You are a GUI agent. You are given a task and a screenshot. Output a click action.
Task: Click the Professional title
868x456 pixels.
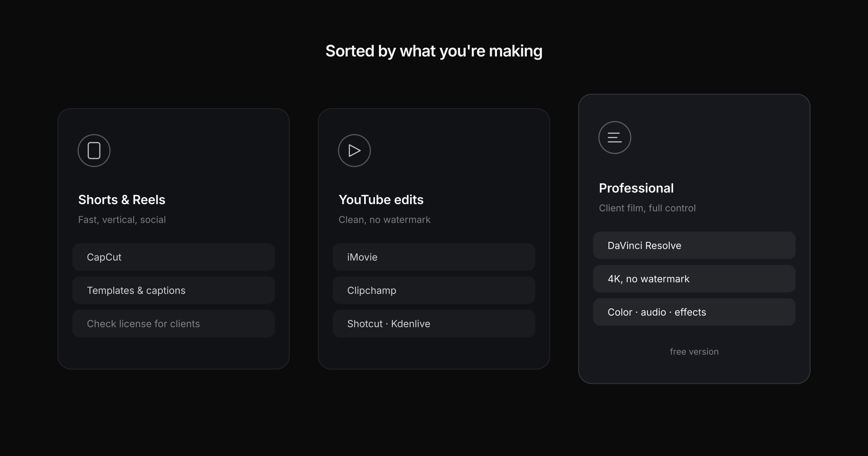coord(636,188)
